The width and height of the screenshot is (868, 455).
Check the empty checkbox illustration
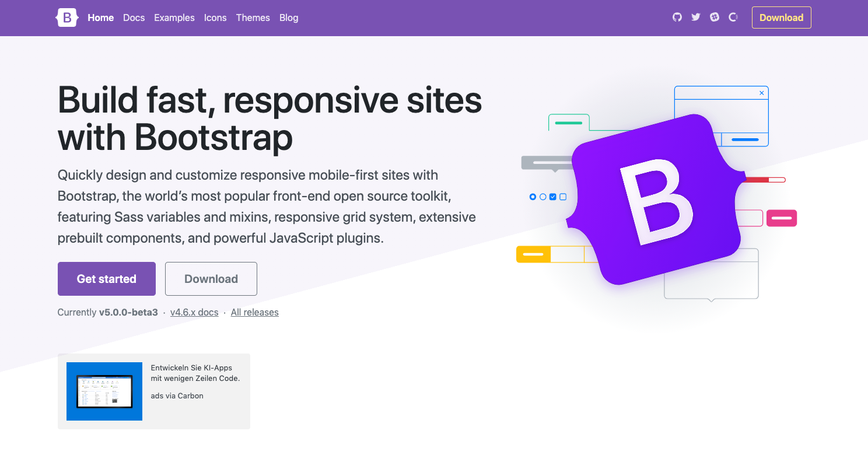point(562,197)
